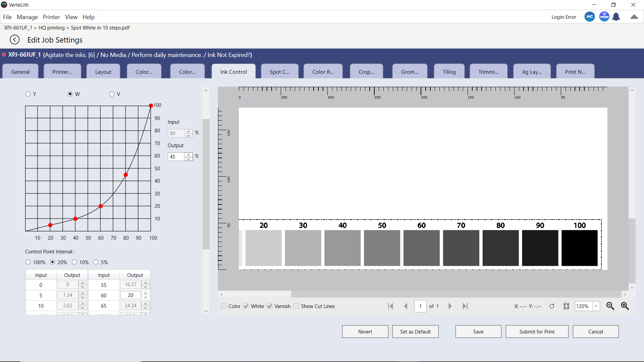Click the MC round icon
Image resolution: width=644 pixels, height=362 pixels.
(589, 17)
